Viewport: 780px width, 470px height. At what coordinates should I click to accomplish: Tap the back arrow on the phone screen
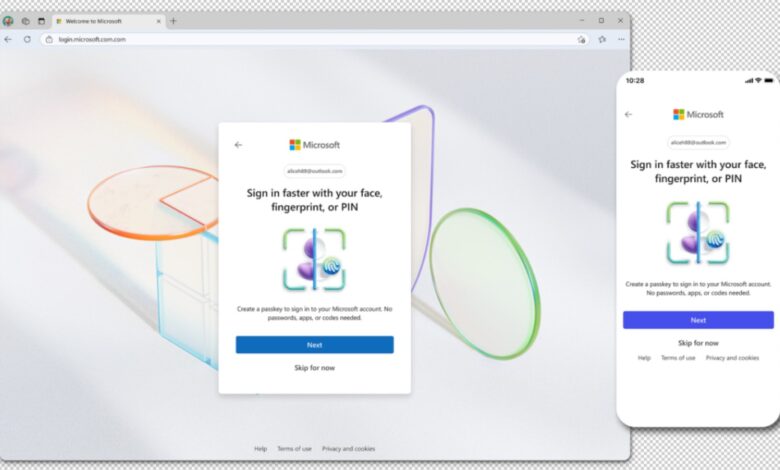pyautogui.click(x=628, y=114)
